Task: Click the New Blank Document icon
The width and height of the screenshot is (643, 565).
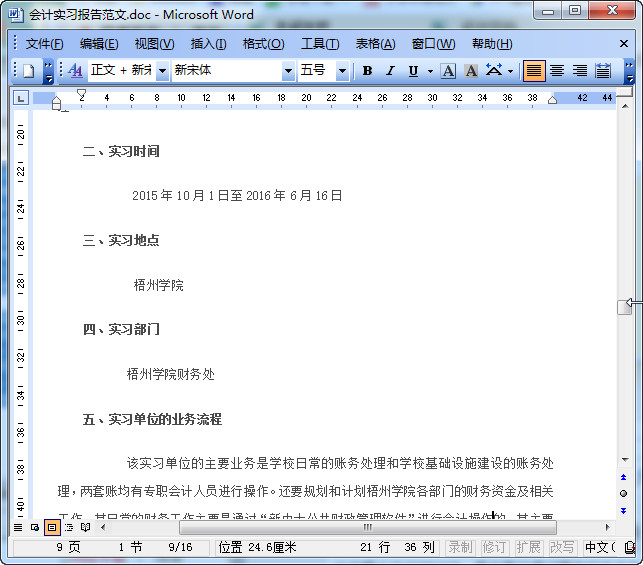Action: point(28,71)
